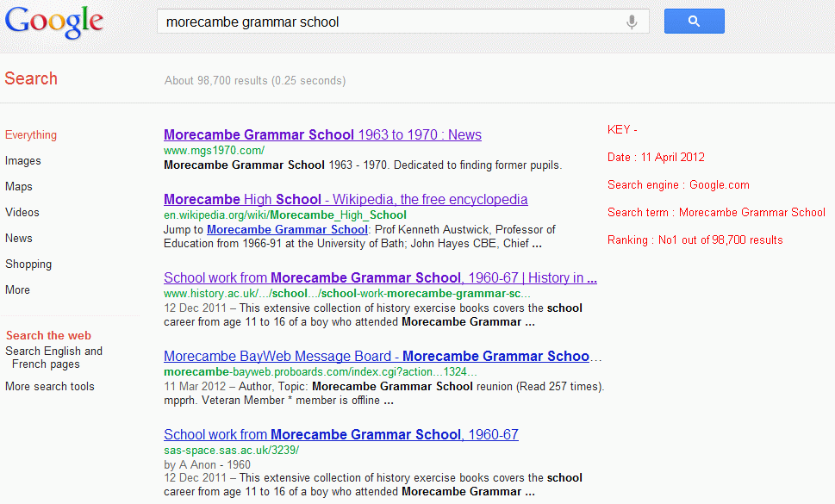Open the Morecambe High School Wikipedia result

pyautogui.click(x=346, y=200)
